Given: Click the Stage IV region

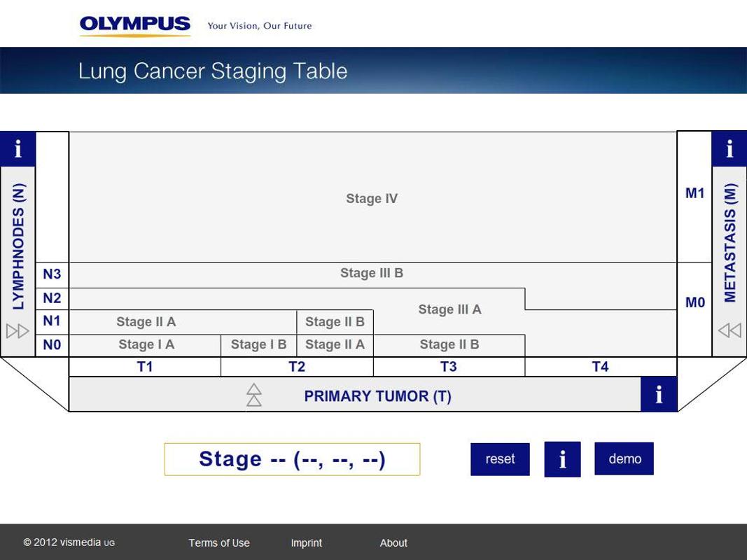Looking at the screenshot, I should pos(372,198).
